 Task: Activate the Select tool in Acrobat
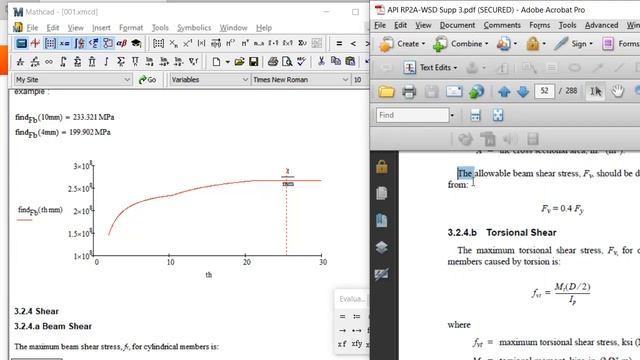(596, 91)
